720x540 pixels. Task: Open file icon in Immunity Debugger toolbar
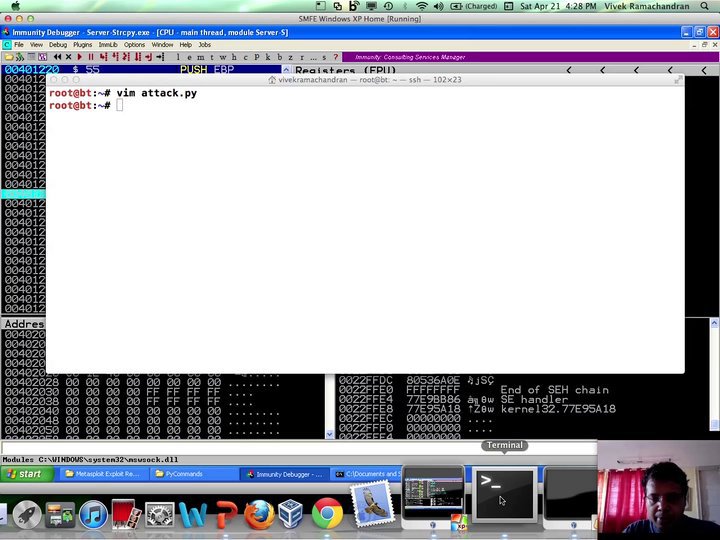tap(9, 57)
